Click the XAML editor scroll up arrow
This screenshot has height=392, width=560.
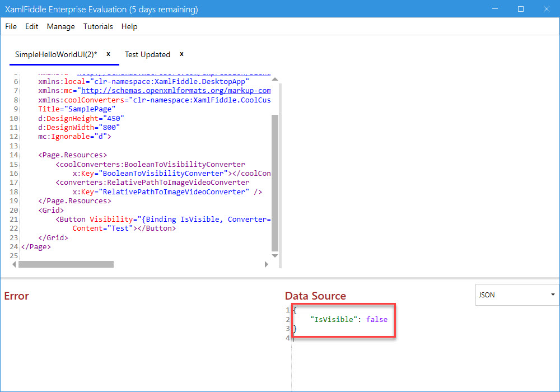pyautogui.click(x=274, y=80)
